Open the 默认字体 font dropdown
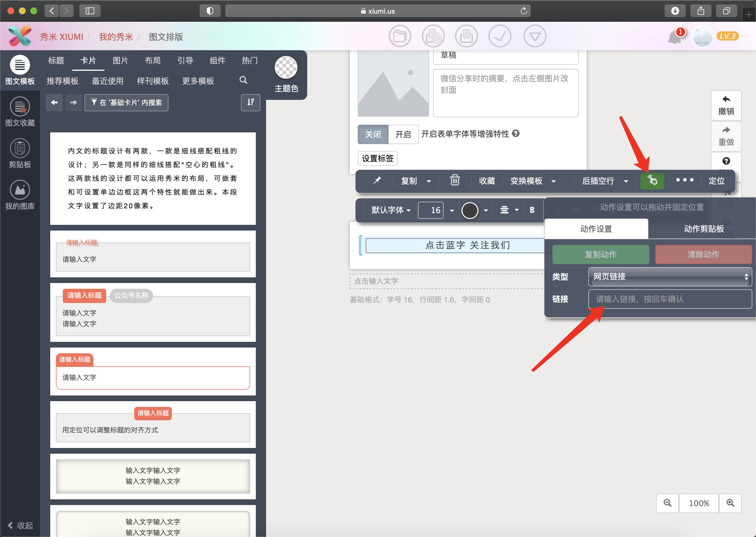756x537 pixels. tap(391, 210)
